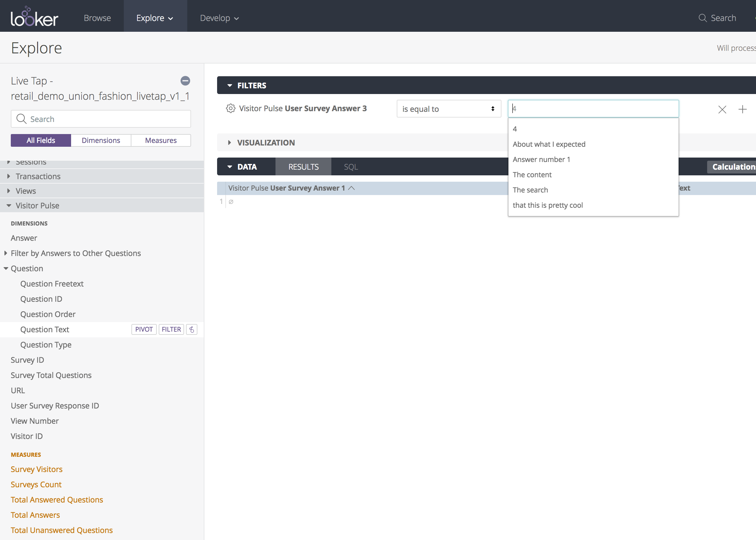Viewport: 756px width, 540px height.
Task: Select the Question Text dimension
Action: tap(44, 330)
